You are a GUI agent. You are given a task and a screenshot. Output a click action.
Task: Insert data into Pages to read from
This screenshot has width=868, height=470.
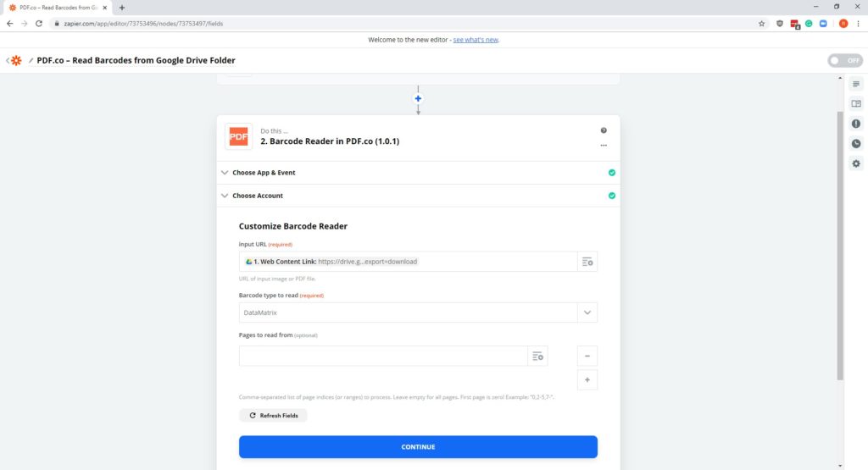coord(537,356)
